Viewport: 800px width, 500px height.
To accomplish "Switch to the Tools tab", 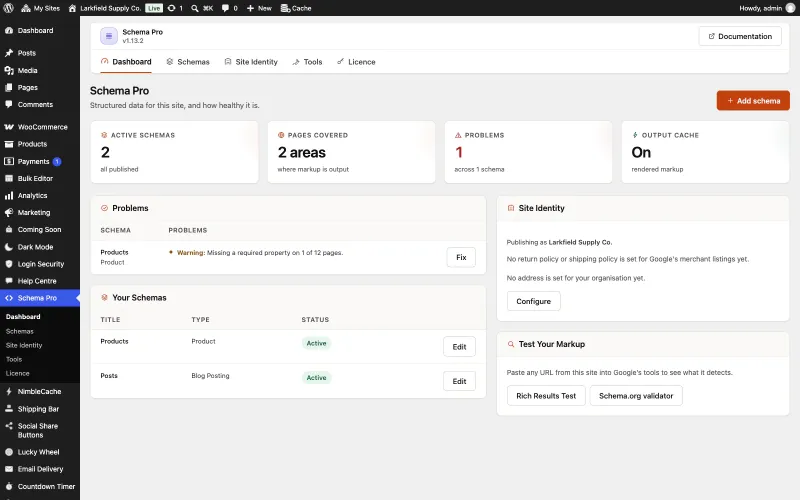I will tap(307, 62).
